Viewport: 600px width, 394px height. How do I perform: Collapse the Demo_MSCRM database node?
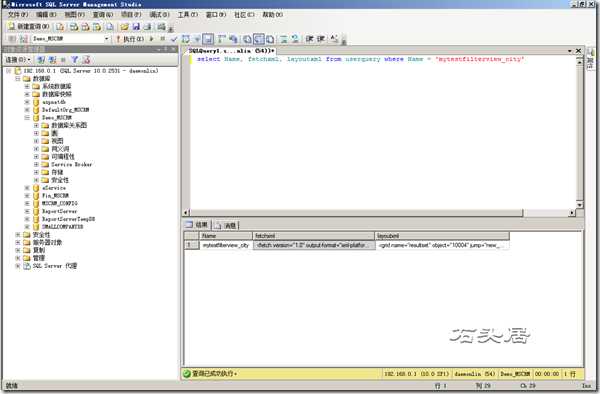pos(27,117)
